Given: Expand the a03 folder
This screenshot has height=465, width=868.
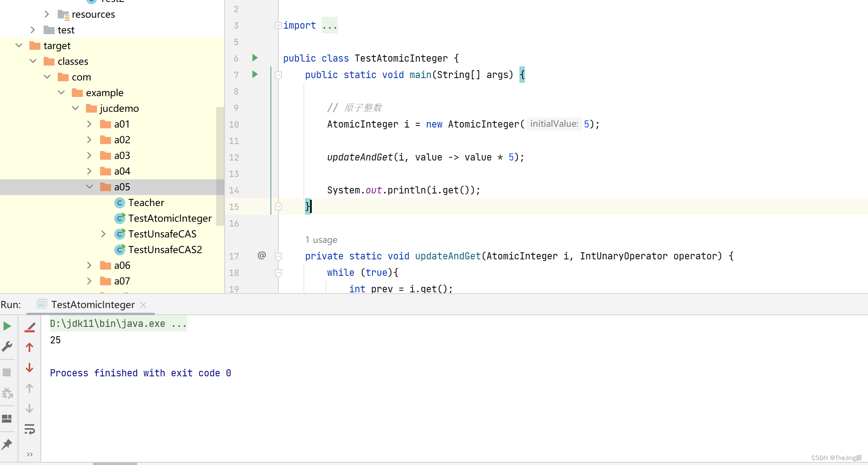Looking at the screenshot, I should tap(90, 155).
